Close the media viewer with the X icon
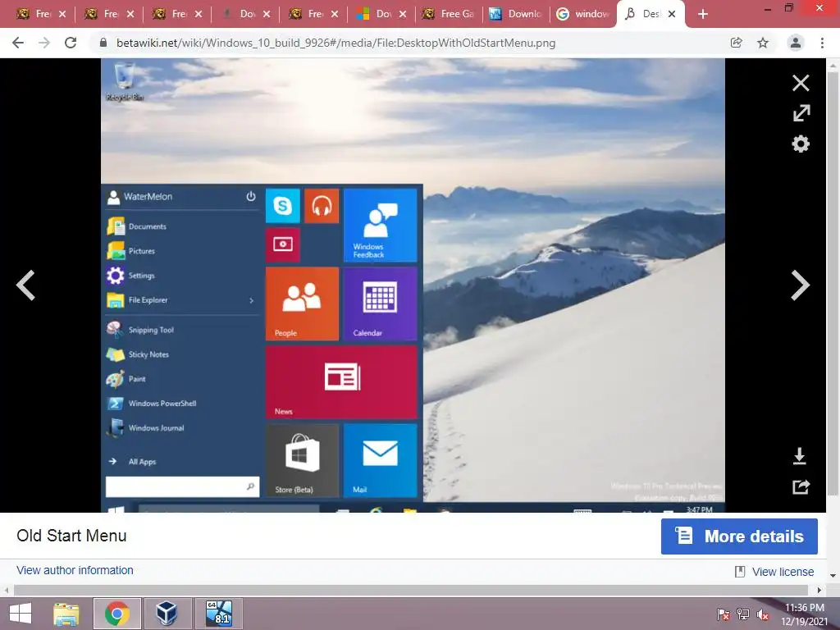This screenshot has width=840, height=630. tap(801, 83)
